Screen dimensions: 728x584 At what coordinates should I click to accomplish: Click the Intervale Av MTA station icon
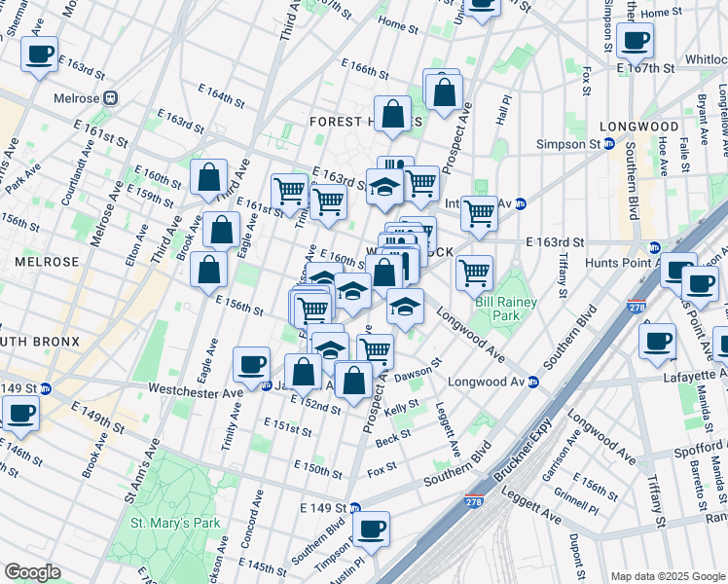[521, 203]
